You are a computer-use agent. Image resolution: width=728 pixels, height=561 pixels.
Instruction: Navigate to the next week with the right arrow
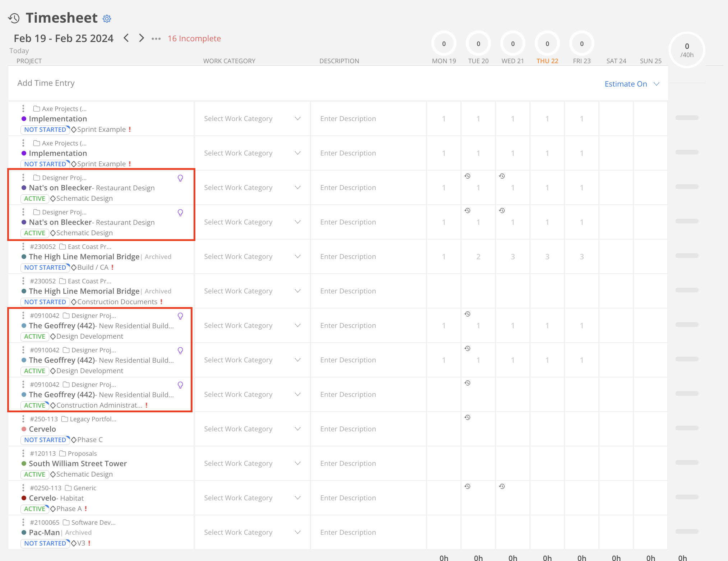pos(141,38)
